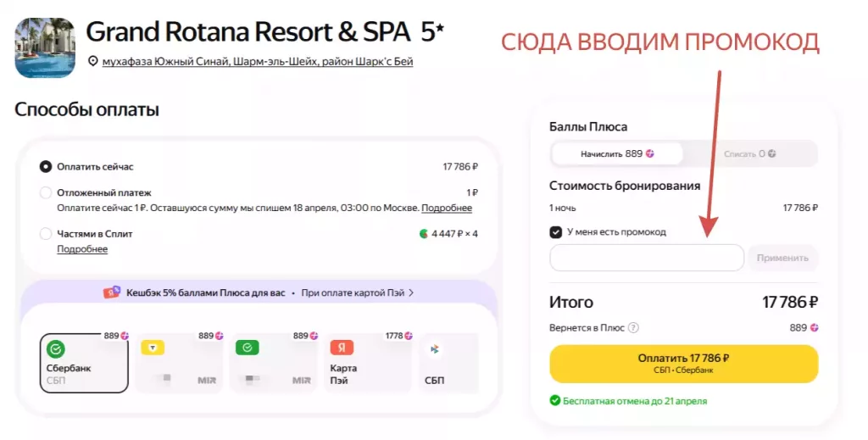The image size is (868, 440).
Task: Choose the yellow MIR card icon
Action: 153,348
